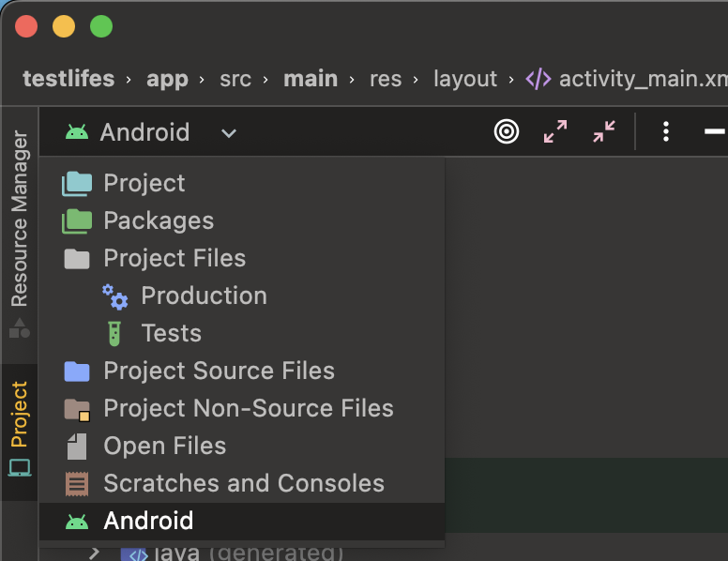Expand the java (generated) tree node

coord(94,553)
